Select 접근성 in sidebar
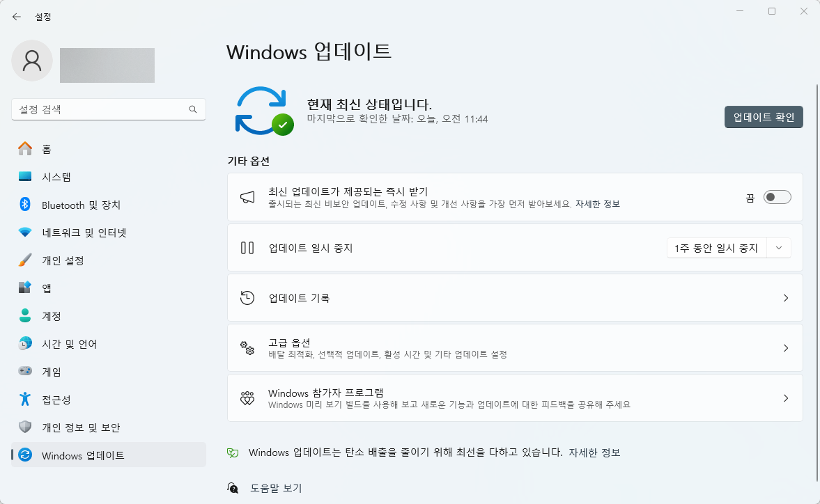This screenshot has width=820, height=504. [x=109, y=400]
